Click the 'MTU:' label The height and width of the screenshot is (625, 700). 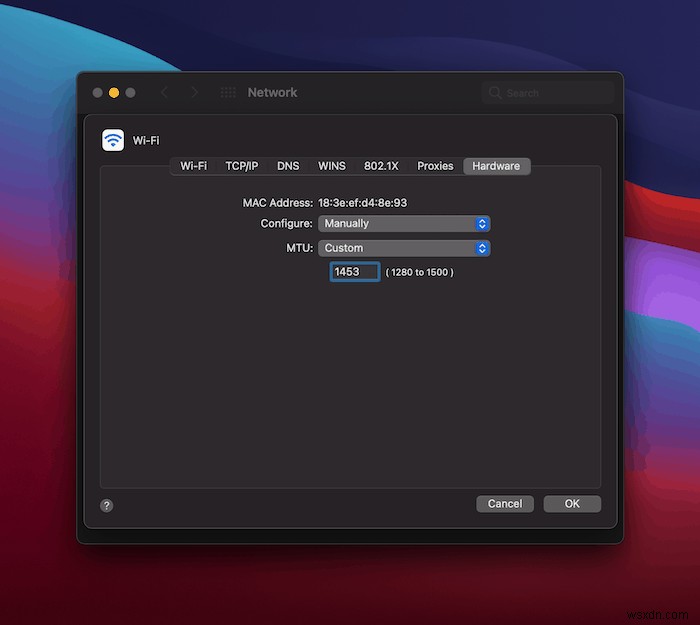coord(300,248)
